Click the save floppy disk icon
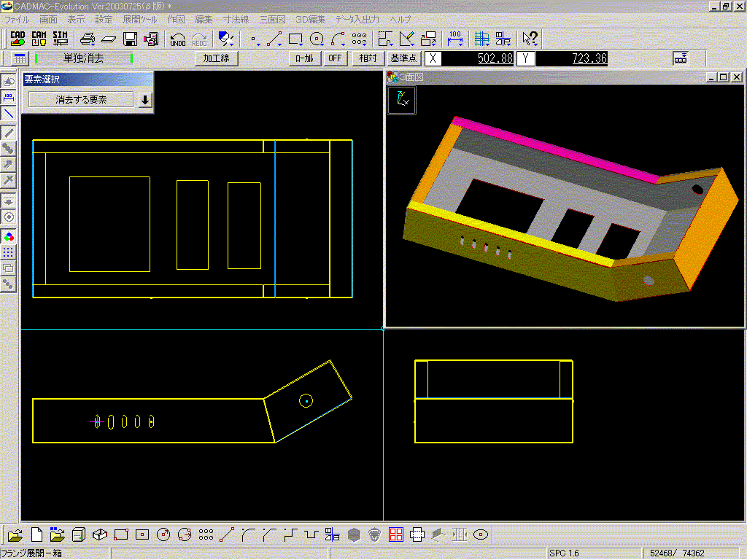 131,39
